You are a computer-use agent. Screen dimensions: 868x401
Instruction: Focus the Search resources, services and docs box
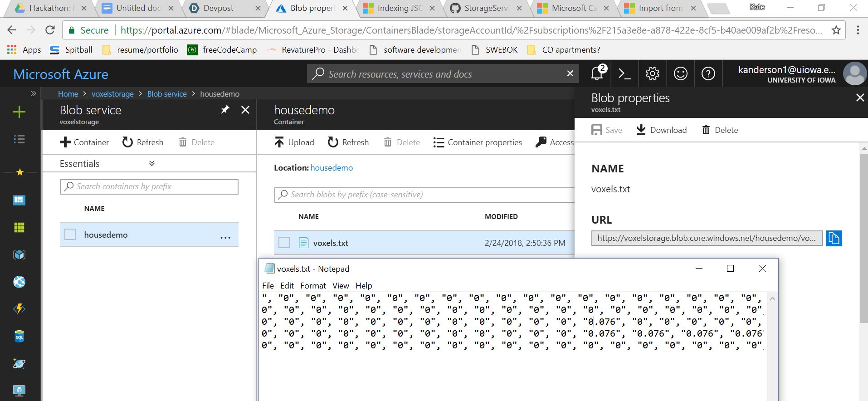[x=443, y=73]
